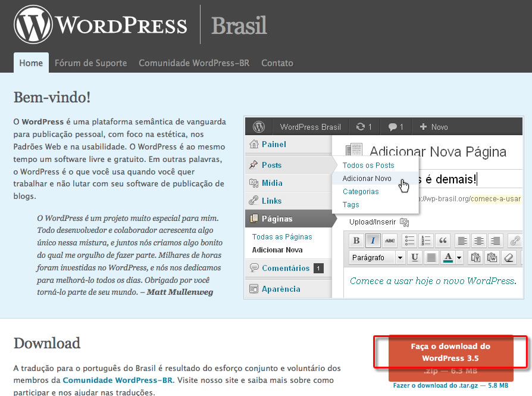Viewport: 532px width, 396px height.
Task: Click Faça o download do WordPress 3.5 button
Action: coord(450,358)
